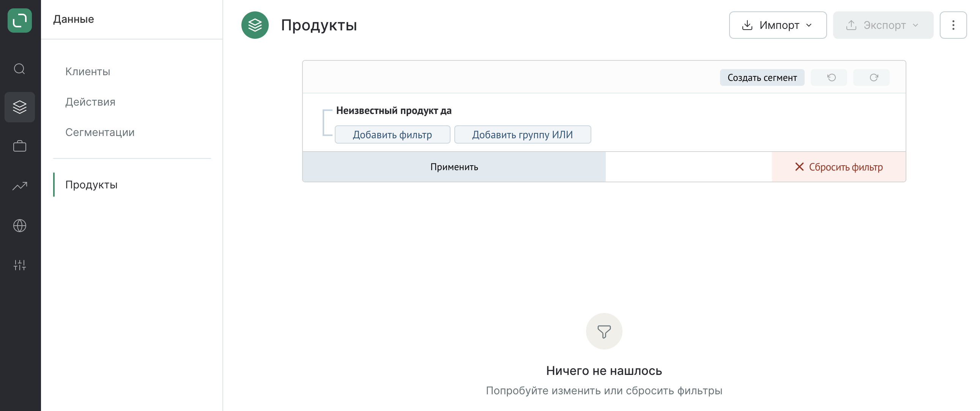The width and height of the screenshot is (980, 411).
Task: Click Добавить фильтр button
Action: pyautogui.click(x=392, y=135)
